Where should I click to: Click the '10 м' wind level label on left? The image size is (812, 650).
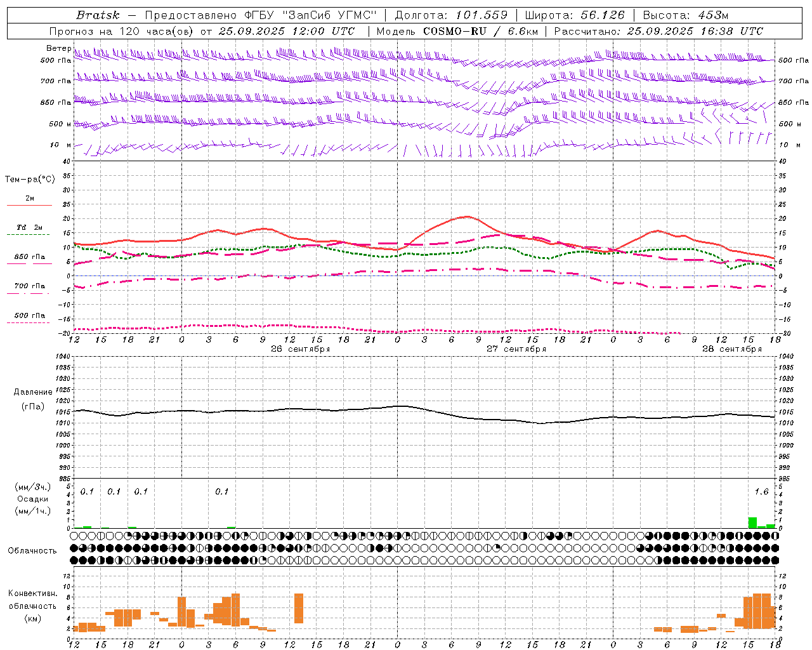click(x=61, y=145)
